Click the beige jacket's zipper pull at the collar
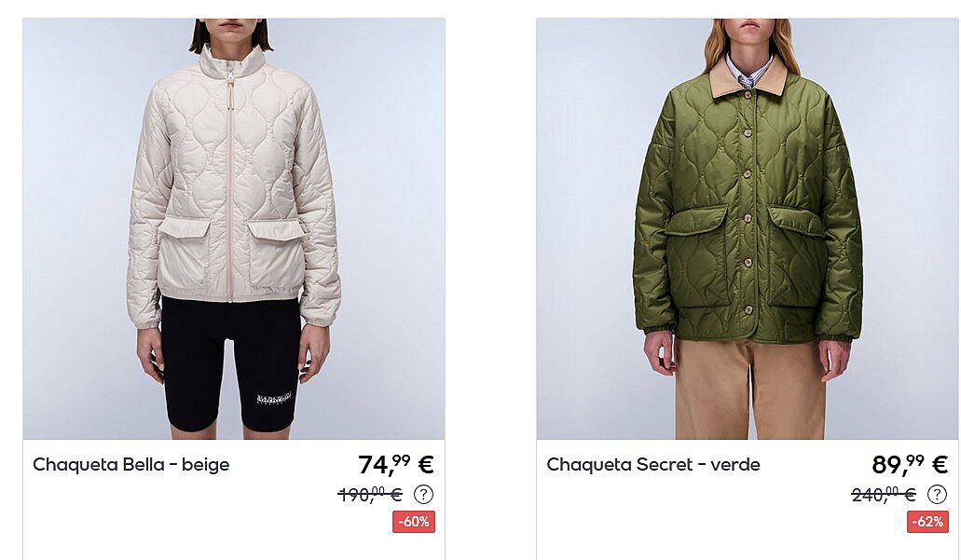This screenshot has height=560, width=961. pos(231,76)
